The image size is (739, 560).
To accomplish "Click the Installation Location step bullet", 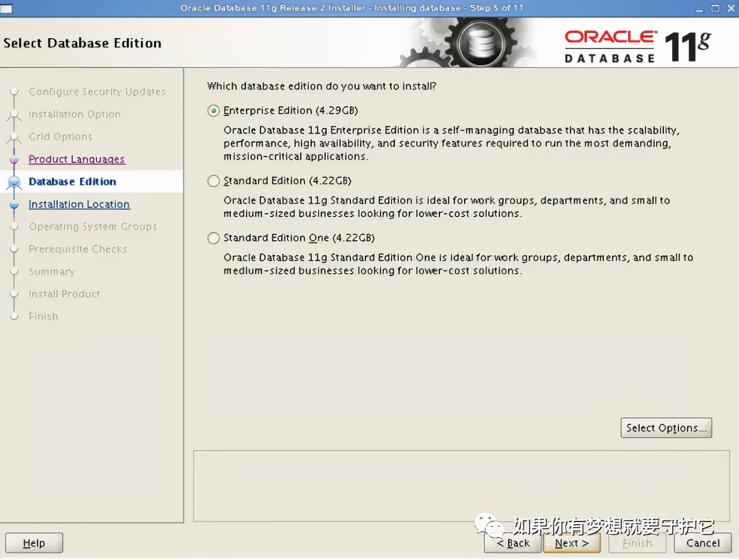I will tap(14, 205).
